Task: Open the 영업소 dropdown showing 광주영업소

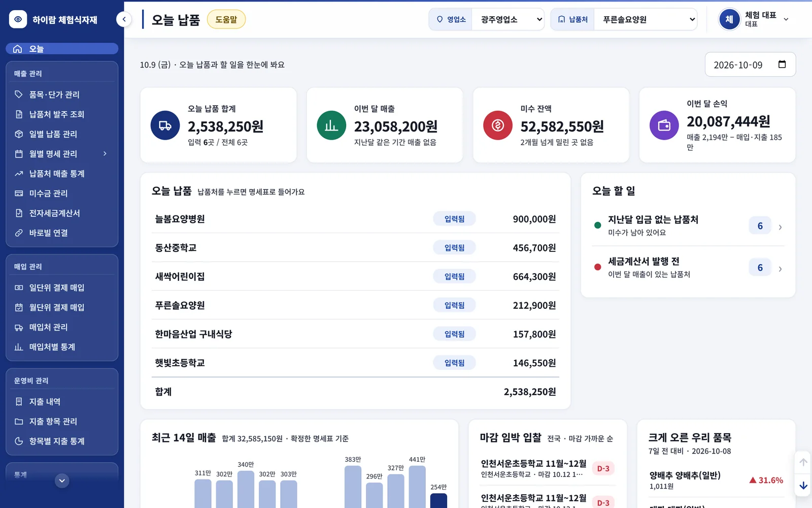Action: [508, 19]
